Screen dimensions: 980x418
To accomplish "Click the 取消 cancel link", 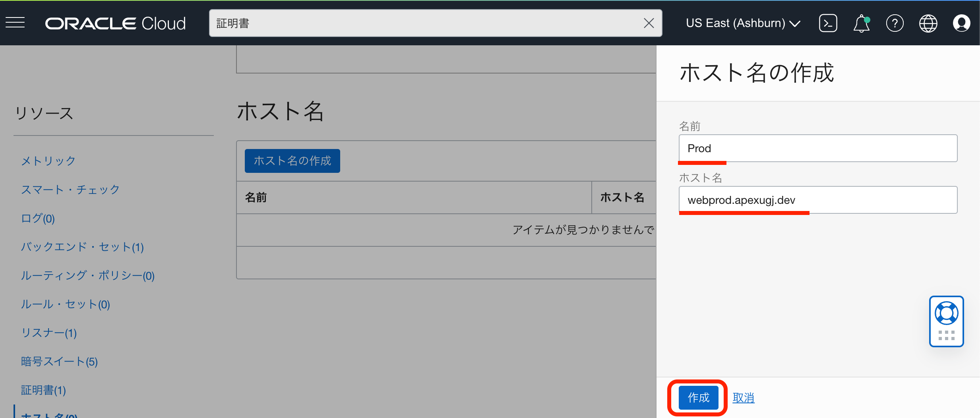I will 743,397.
